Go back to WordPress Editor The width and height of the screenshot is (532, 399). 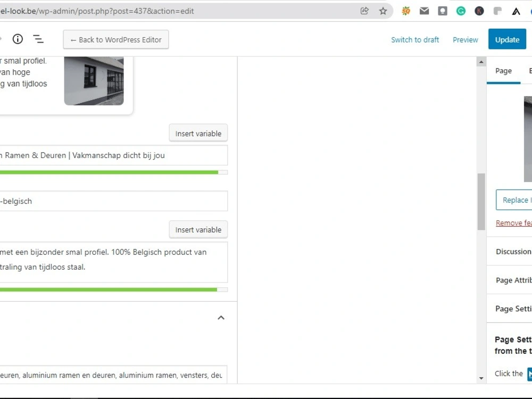coord(115,39)
